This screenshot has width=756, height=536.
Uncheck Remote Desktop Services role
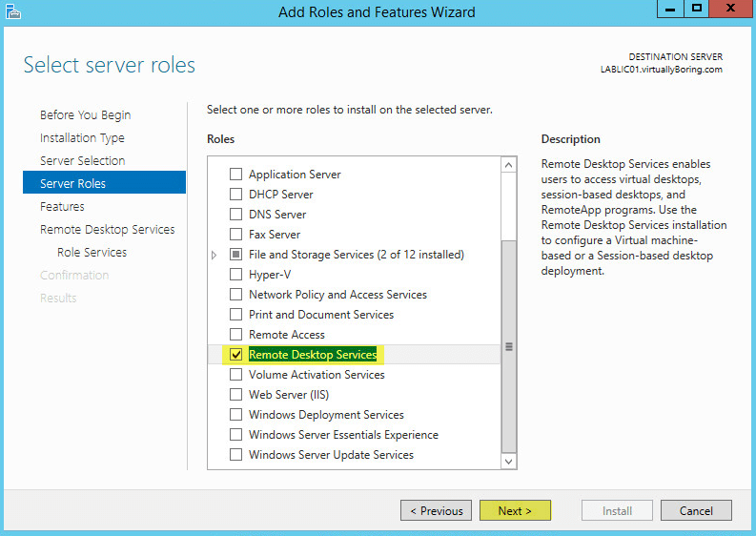(235, 355)
